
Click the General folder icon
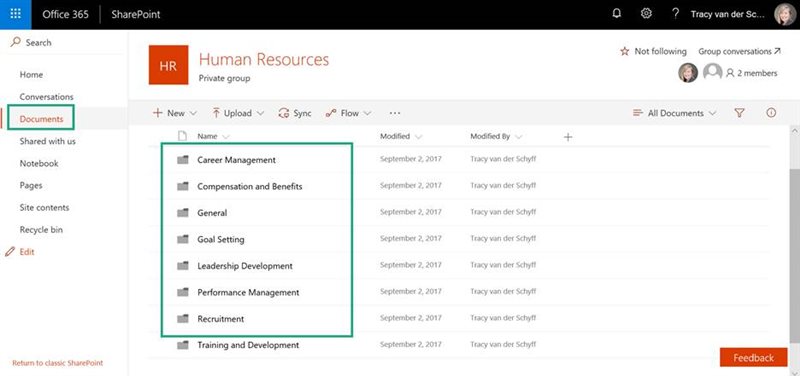tap(183, 213)
